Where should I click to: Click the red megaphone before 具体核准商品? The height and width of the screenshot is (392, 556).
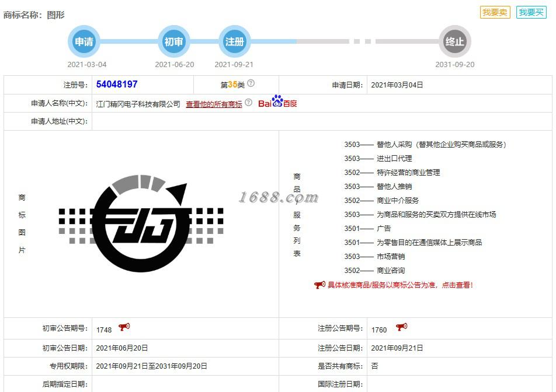point(319,285)
